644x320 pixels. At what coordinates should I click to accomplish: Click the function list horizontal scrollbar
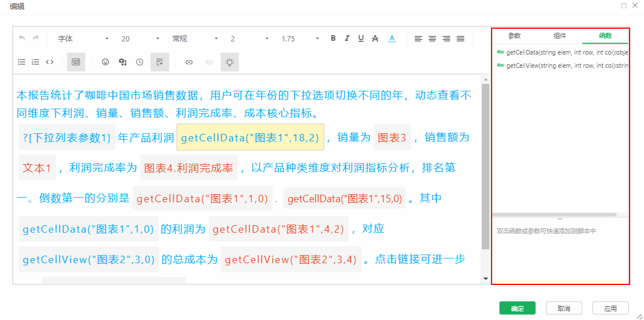[554, 214]
